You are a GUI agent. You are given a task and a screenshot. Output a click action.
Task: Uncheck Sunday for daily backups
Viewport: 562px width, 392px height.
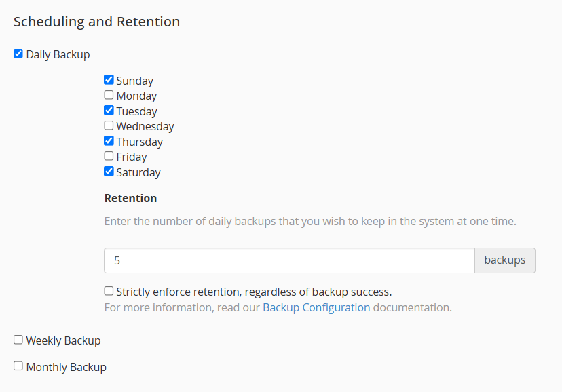point(109,79)
